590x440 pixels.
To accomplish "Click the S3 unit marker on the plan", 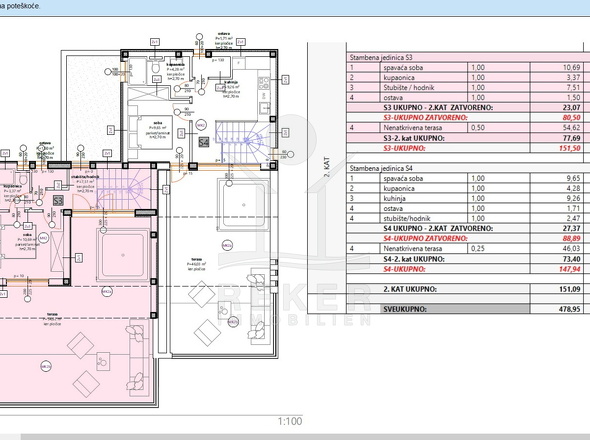I will [x=58, y=200].
